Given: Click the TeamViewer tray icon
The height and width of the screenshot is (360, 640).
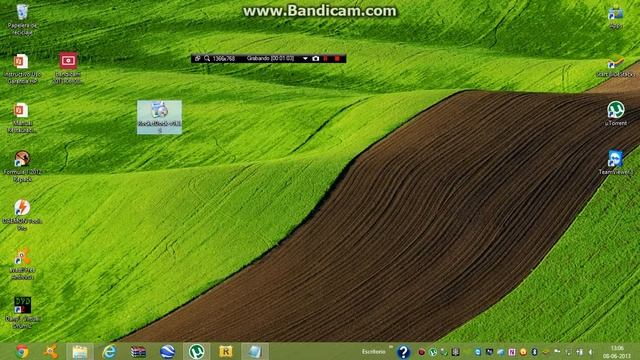Looking at the screenshot, I should pyautogui.click(x=478, y=352).
